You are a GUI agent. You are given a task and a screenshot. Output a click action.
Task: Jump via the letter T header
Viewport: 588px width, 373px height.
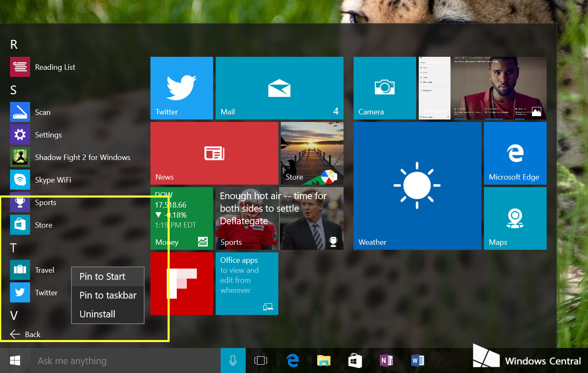[13, 248]
